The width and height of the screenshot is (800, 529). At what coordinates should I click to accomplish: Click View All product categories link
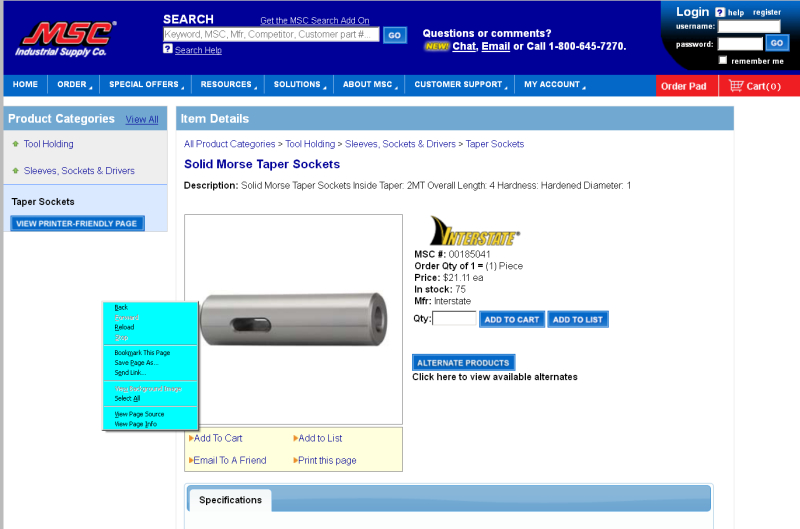point(142,119)
